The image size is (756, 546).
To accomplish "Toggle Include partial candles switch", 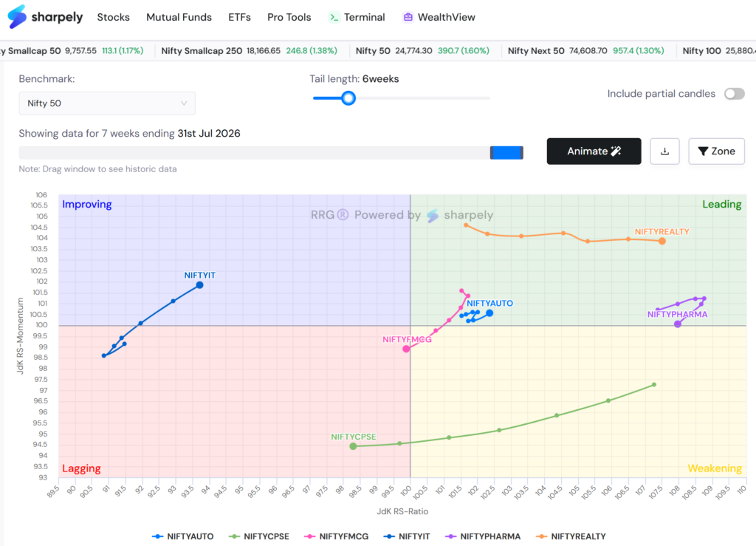I will 735,94.
